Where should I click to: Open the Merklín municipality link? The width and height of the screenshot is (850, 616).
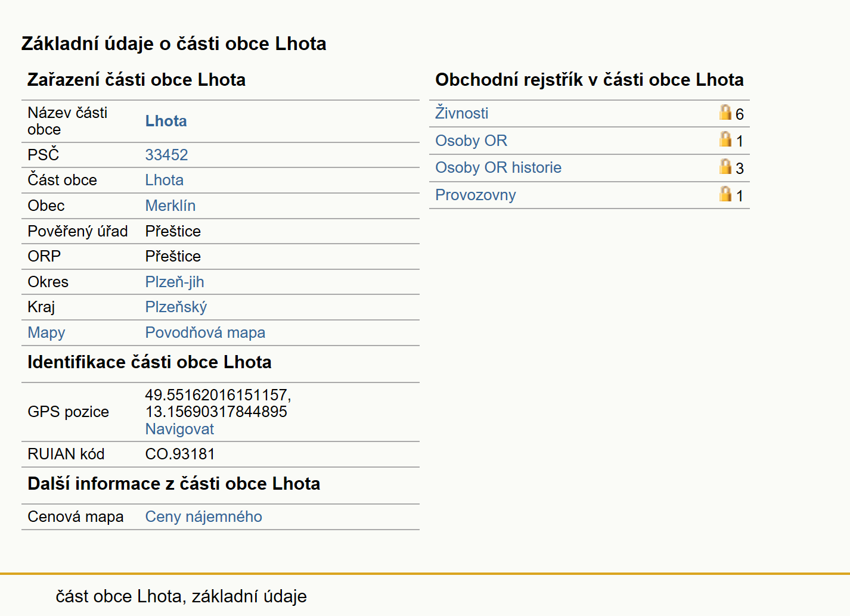tap(170, 206)
